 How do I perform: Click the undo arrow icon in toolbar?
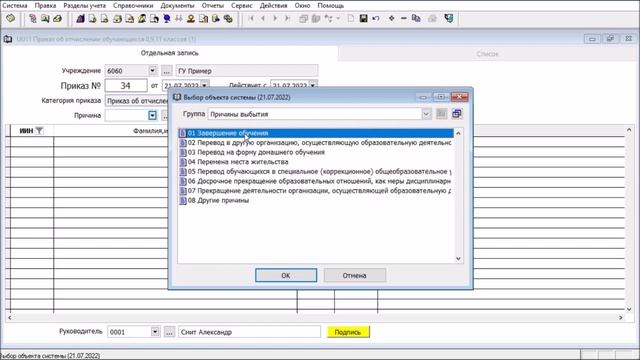(x=376, y=19)
